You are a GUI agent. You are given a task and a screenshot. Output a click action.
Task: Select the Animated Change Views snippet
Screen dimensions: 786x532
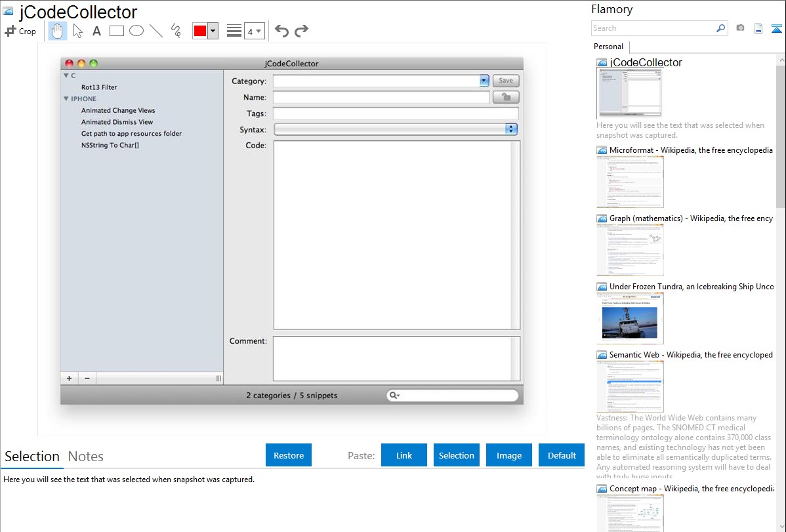[x=118, y=110]
